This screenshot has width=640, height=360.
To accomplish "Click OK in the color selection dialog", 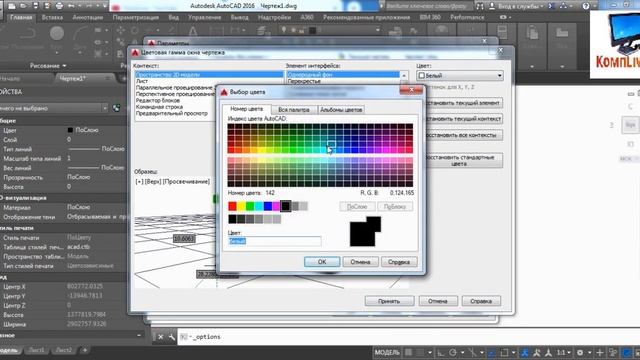I will 322,262.
